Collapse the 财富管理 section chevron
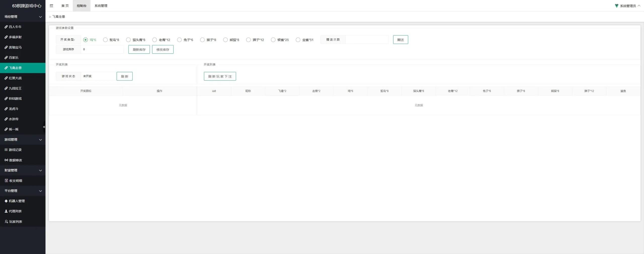 point(40,170)
